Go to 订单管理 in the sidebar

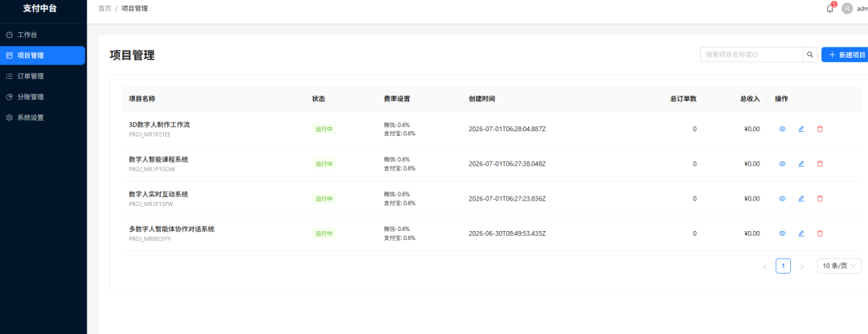point(43,76)
